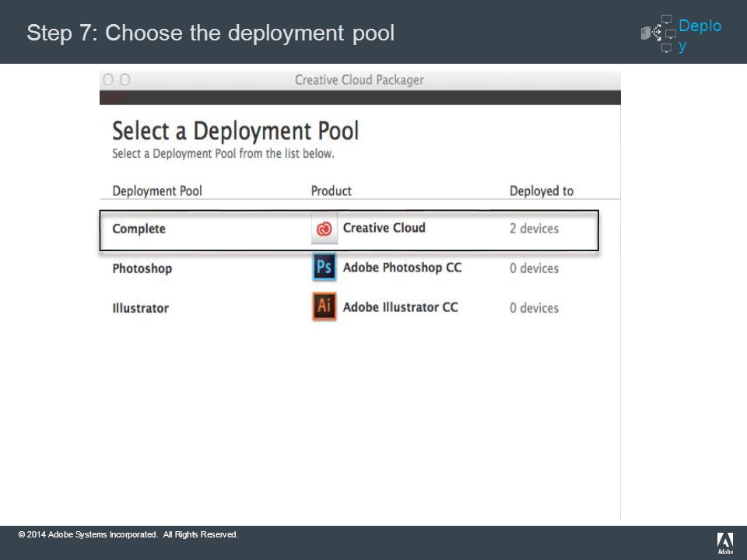
Task: Click the instruction text below the heading
Action: click(x=223, y=153)
